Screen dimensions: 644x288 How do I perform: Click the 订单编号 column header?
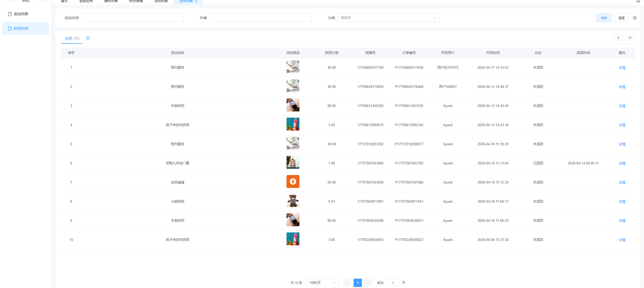coord(409,53)
